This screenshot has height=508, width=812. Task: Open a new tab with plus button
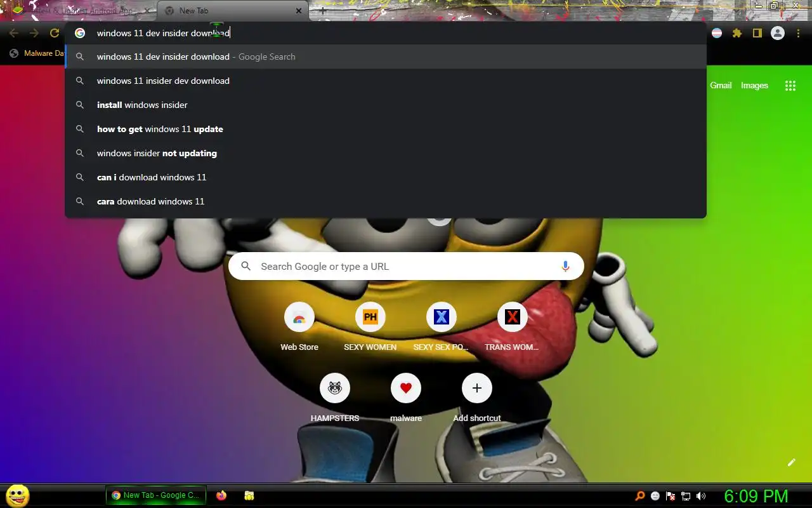pos(322,11)
